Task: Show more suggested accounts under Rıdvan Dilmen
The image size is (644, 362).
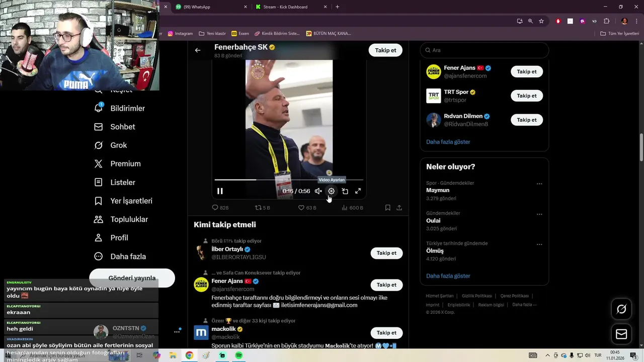Action: tap(448, 142)
